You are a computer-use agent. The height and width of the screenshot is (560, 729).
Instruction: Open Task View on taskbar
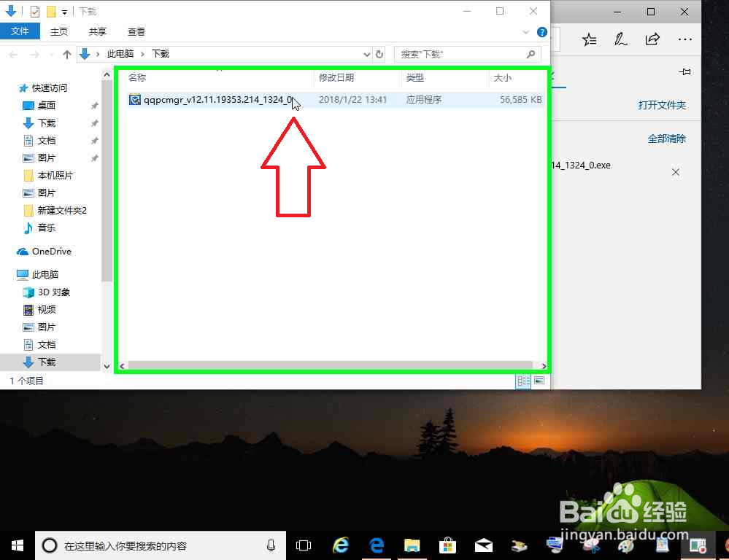coord(304,545)
